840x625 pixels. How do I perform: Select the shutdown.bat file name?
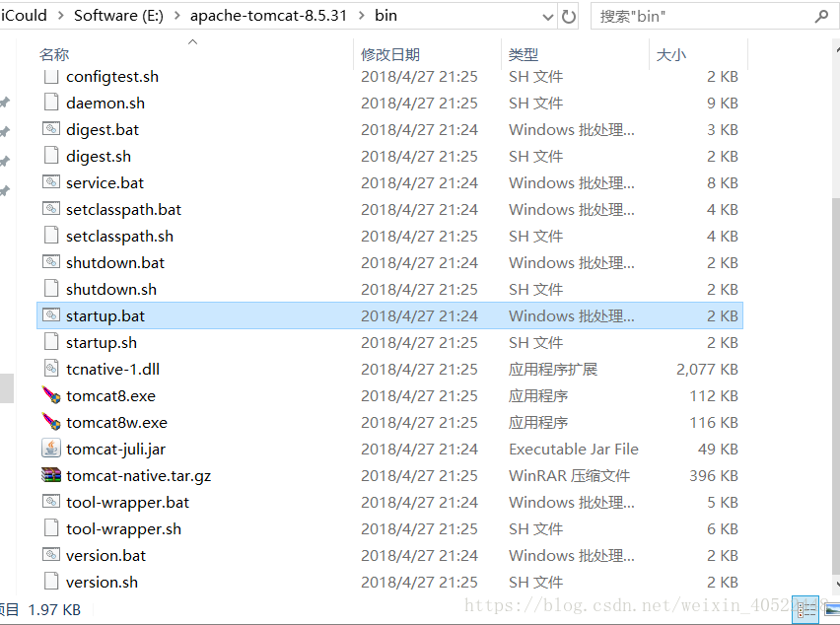pyautogui.click(x=115, y=263)
